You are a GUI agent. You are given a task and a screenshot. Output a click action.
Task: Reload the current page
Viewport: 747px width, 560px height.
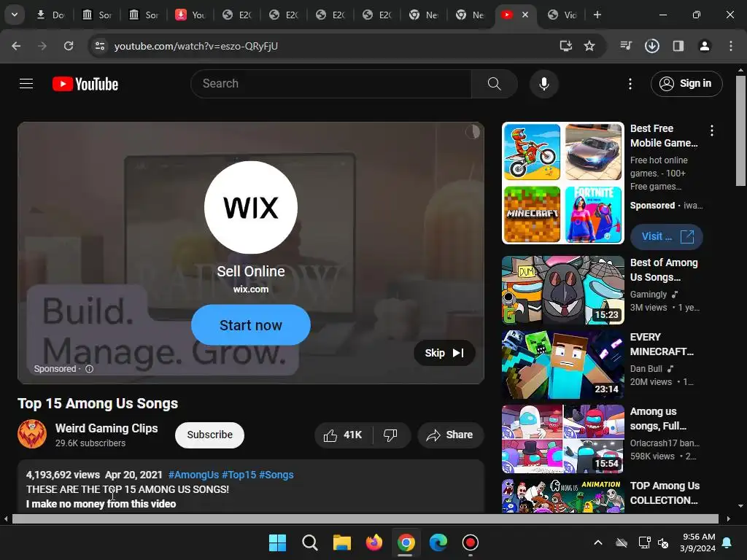(x=69, y=46)
